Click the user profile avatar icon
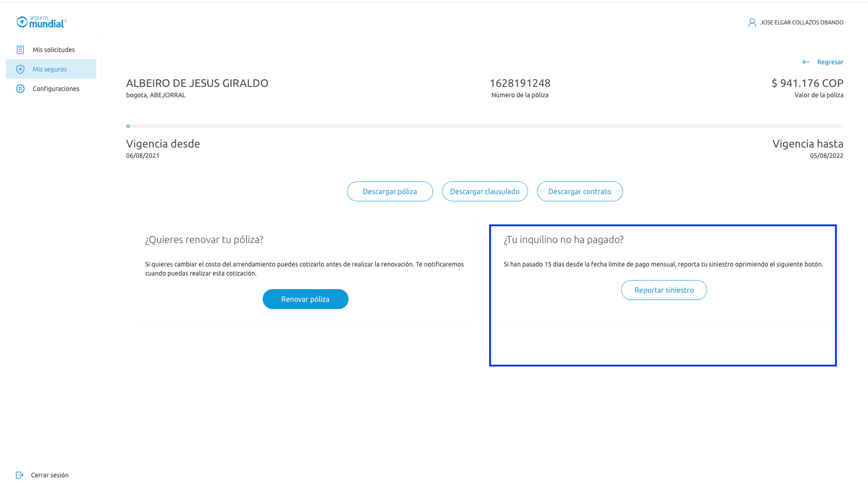 pos(752,23)
